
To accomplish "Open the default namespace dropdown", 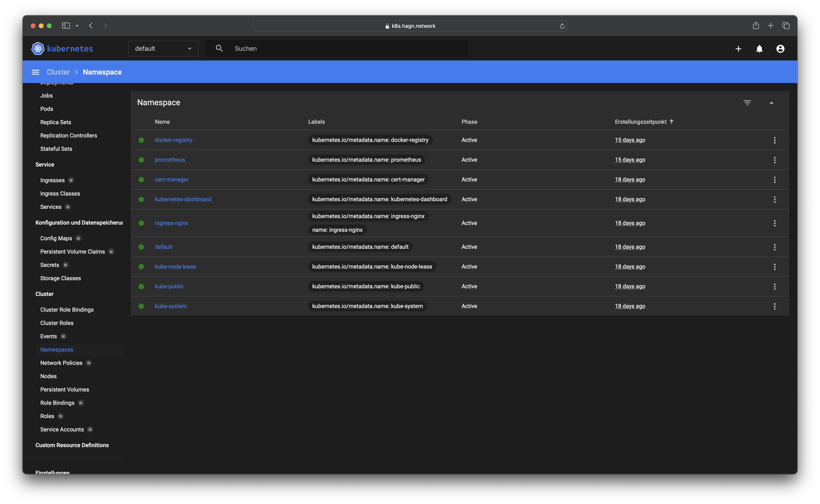I will coord(163,49).
